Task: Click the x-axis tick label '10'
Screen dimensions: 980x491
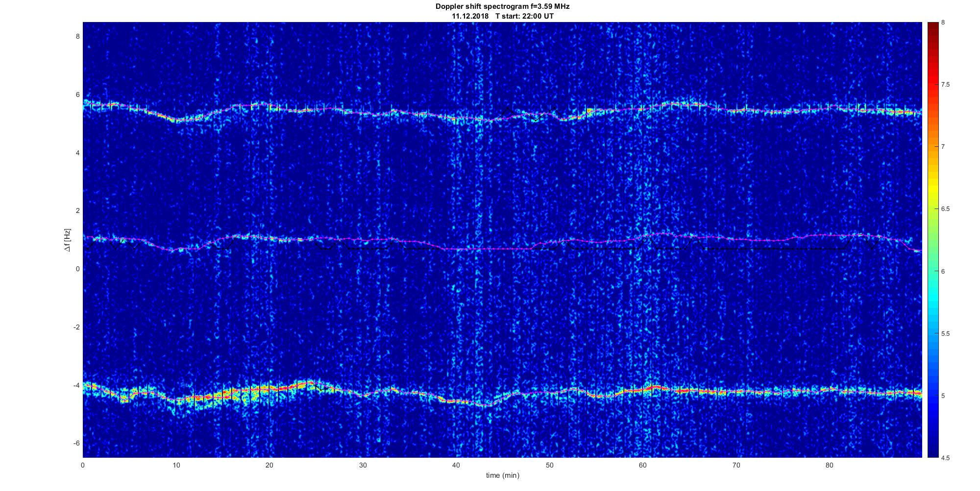Action: coord(176,465)
